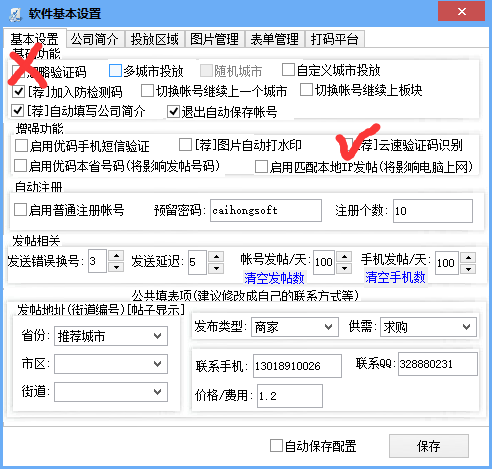Click the 清空手机数 link
492x469 pixels.
pos(395,277)
